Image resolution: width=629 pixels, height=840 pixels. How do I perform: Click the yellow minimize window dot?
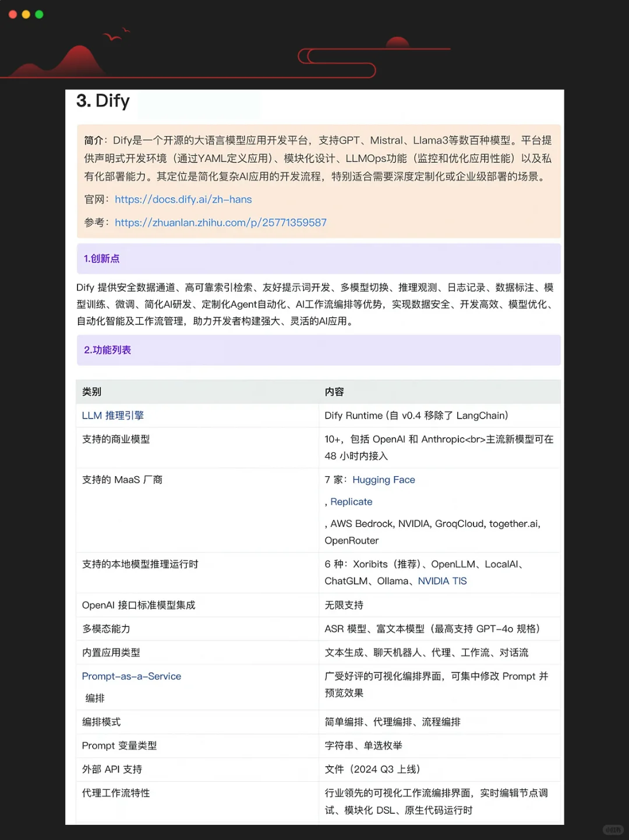pyautogui.click(x=26, y=14)
